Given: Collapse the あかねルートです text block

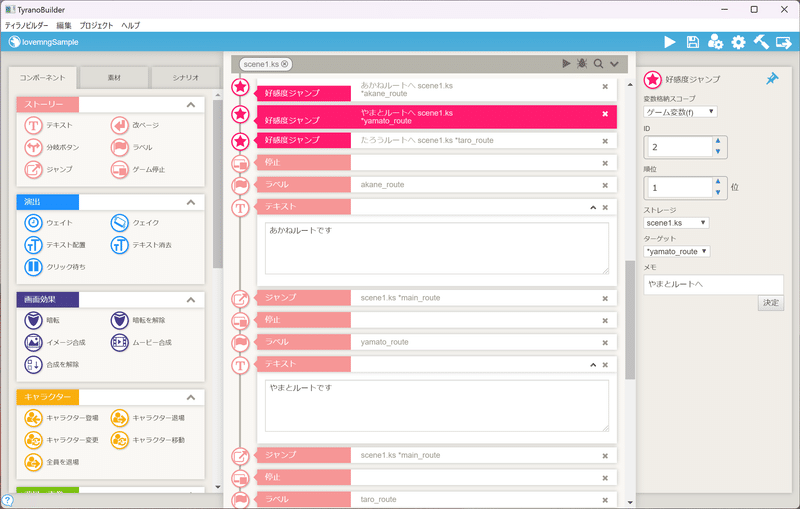Looking at the screenshot, I should point(593,208).
